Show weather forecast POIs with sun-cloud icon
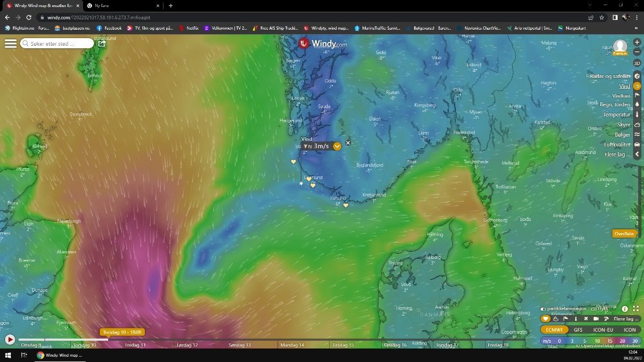Screen dimensions: 644x362 [556, 318]
